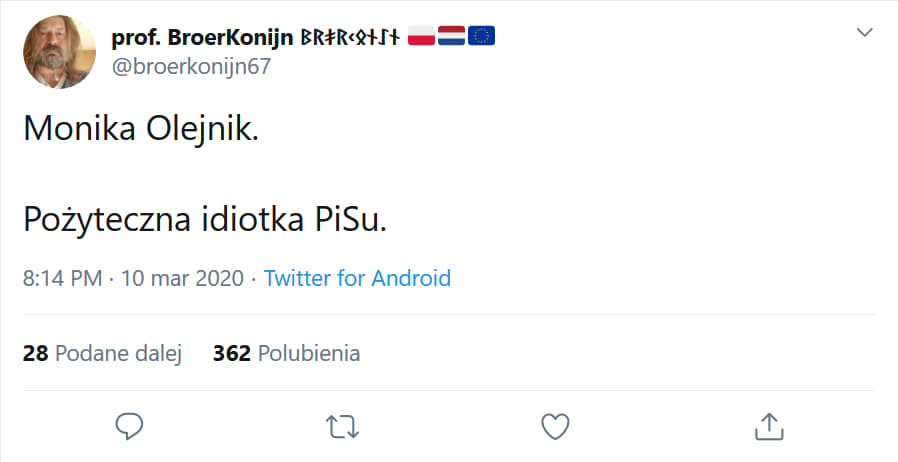The height and width of the screenshot is (462, 898).
Task: Like the tweet with the heart icon
Action: [555, 425]
